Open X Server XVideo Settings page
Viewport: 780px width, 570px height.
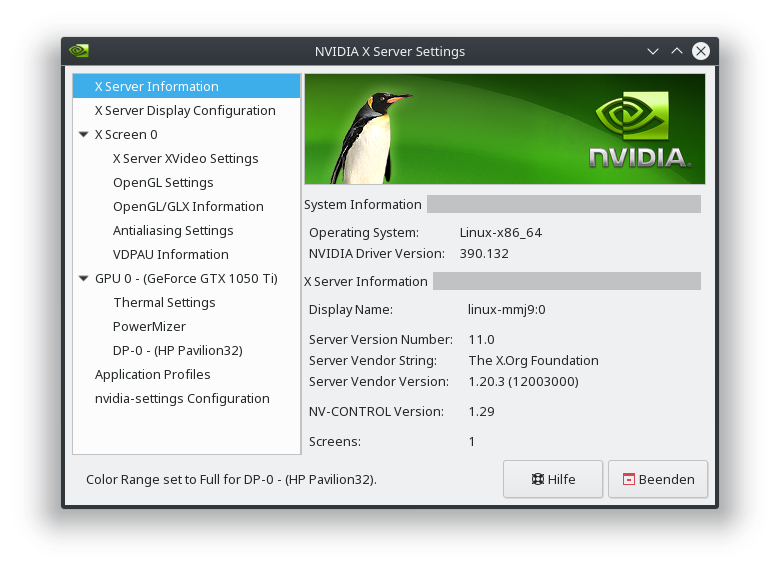pyautogui.click(x=187, y=158)
